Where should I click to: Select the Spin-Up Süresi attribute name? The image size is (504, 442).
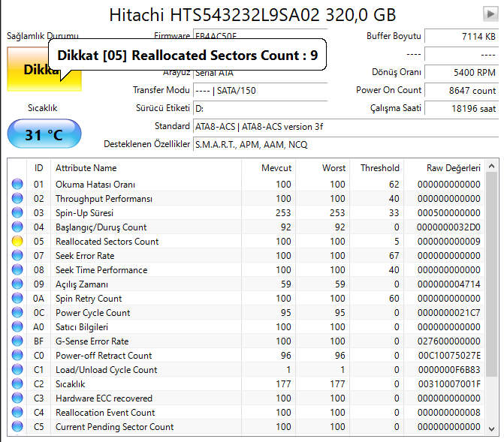tap(84, 213)
